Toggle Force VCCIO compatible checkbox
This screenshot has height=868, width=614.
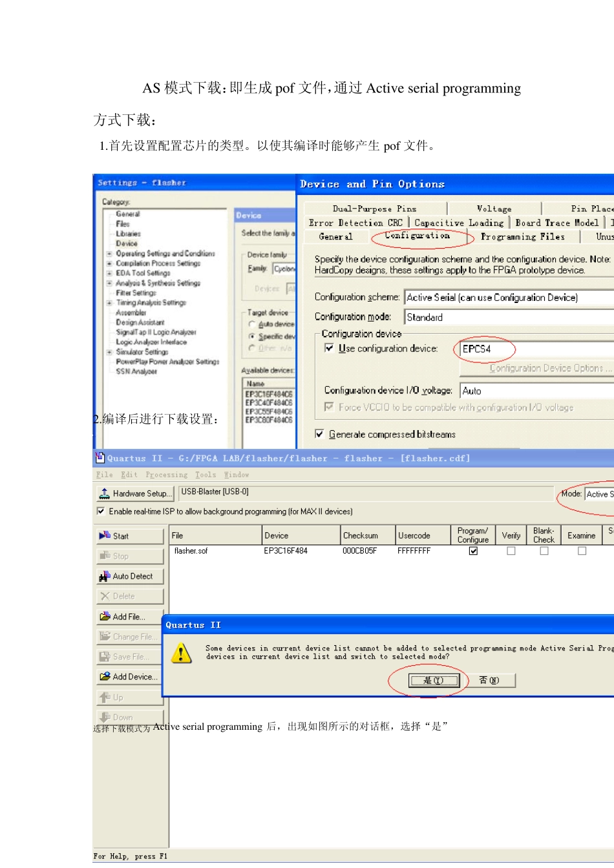pyautogui.click(x=329, y=407)
